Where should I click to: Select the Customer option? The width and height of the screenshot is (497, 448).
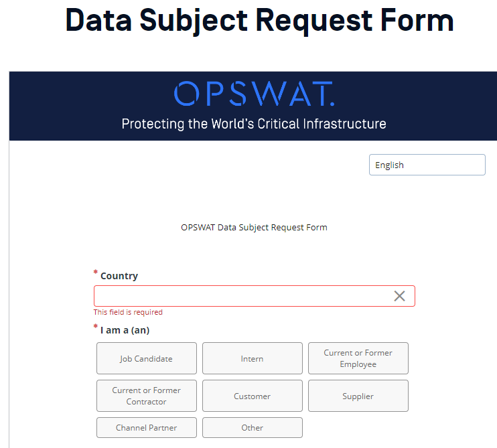click(253, 396)
